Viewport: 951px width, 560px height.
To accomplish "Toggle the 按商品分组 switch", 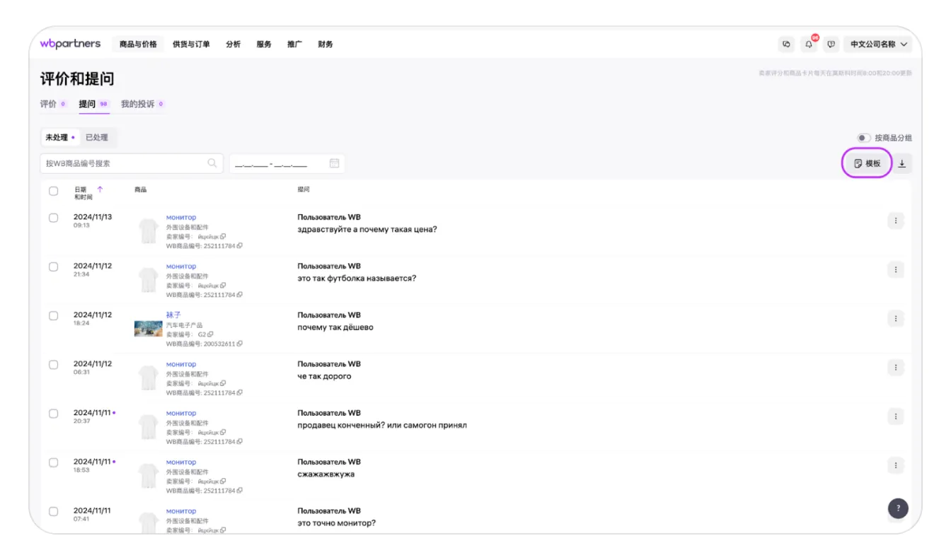I will click(x=864, y=138).
